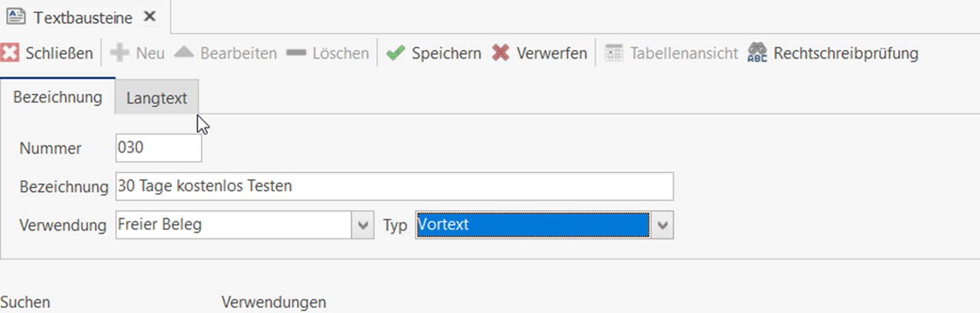Click the Bezeichnung text field
The image size is (980, 313).
tap(394, 186)
